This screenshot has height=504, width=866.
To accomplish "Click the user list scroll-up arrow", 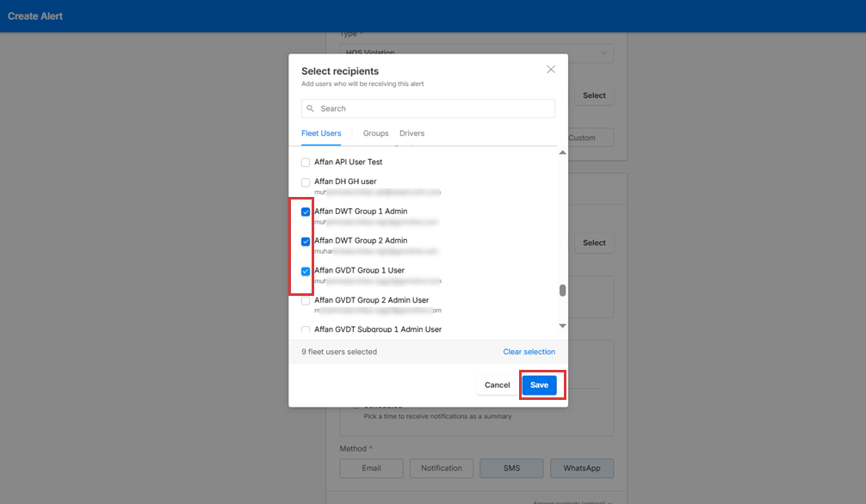I will tap(563, 153).
